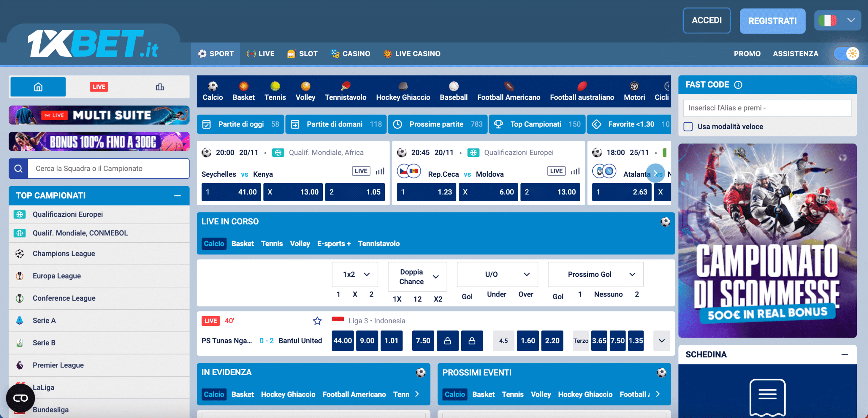868x418 pixels.
Task: Open Campionato di Scommesse promo banner
Action: point(767,240)
